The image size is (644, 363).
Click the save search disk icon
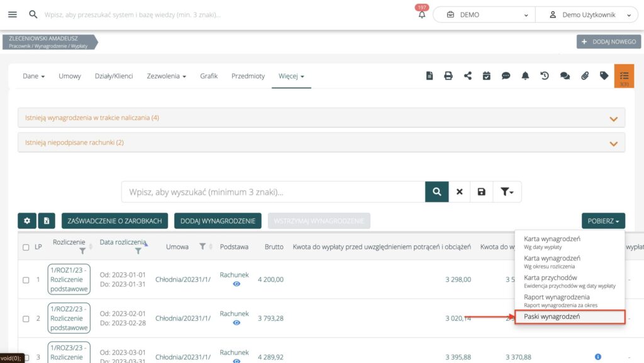[x=481, y=192]
